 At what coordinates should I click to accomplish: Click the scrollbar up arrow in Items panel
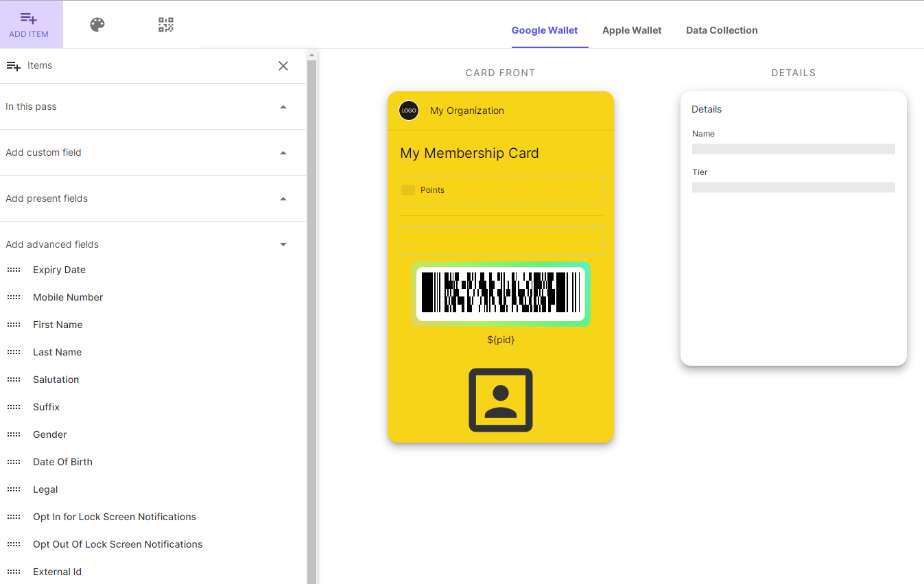[312, 55]
